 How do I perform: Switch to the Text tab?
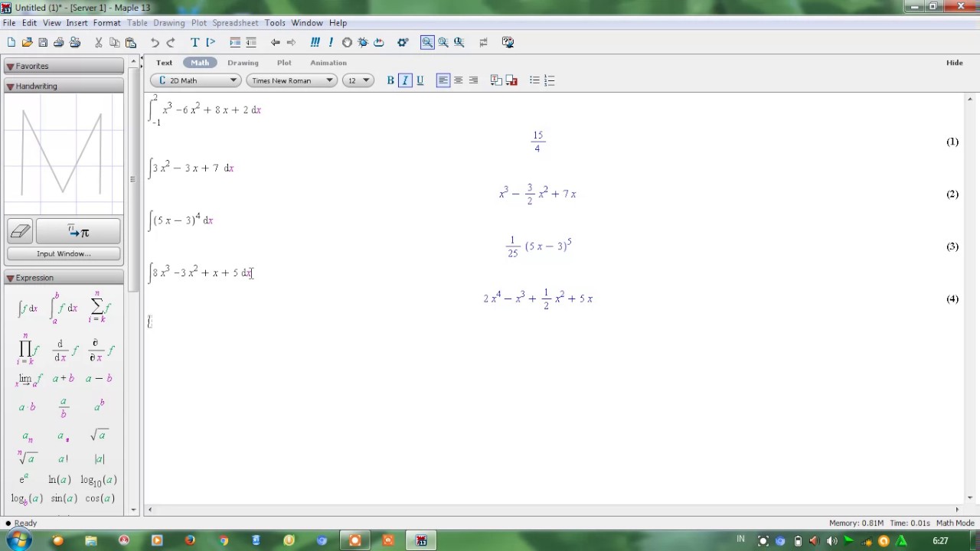165,63
